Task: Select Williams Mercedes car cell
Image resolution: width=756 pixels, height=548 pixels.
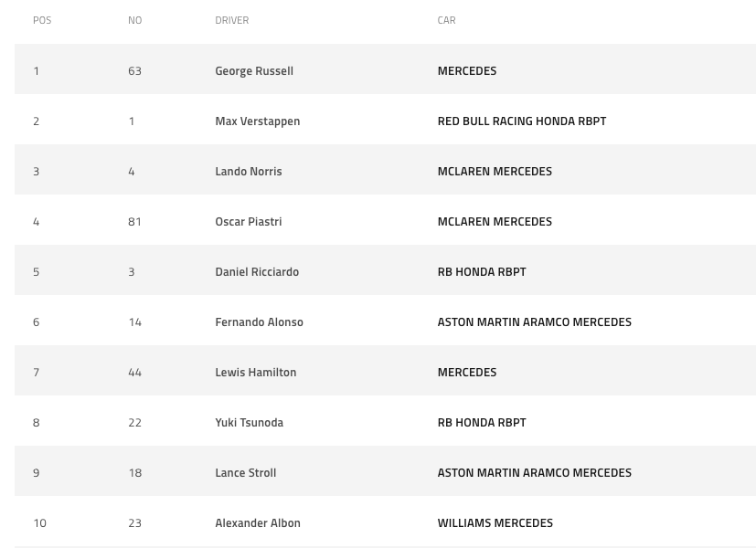Action: [x=495, y=522]
